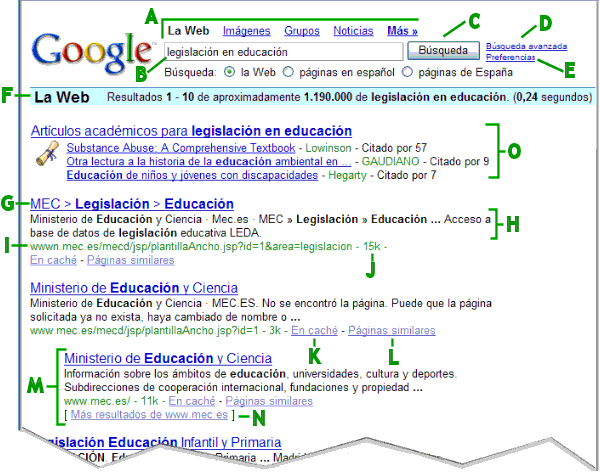600x475 pixels.
Task: Click the Búsqueda search button
Action: [443, 51]
